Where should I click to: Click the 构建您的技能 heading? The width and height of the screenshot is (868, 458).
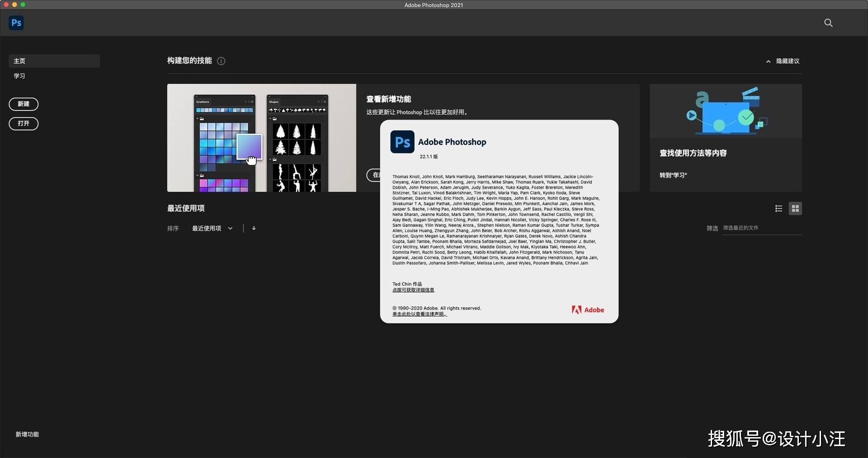[x=189, y=61]
